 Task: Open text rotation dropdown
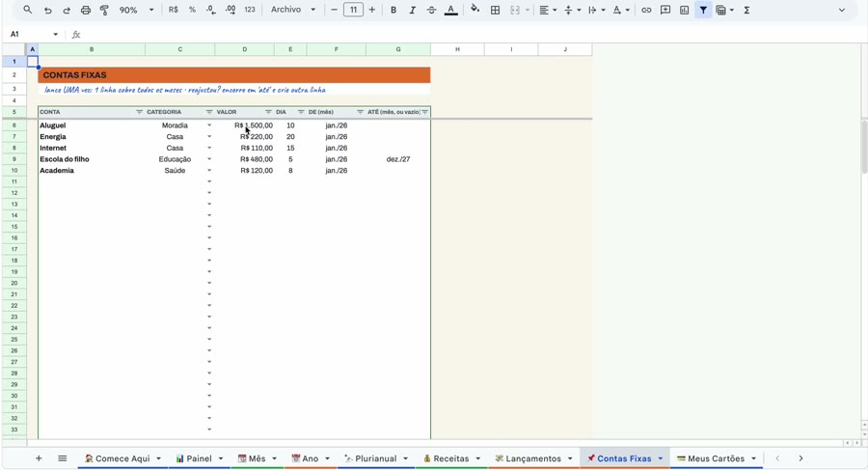620,10
